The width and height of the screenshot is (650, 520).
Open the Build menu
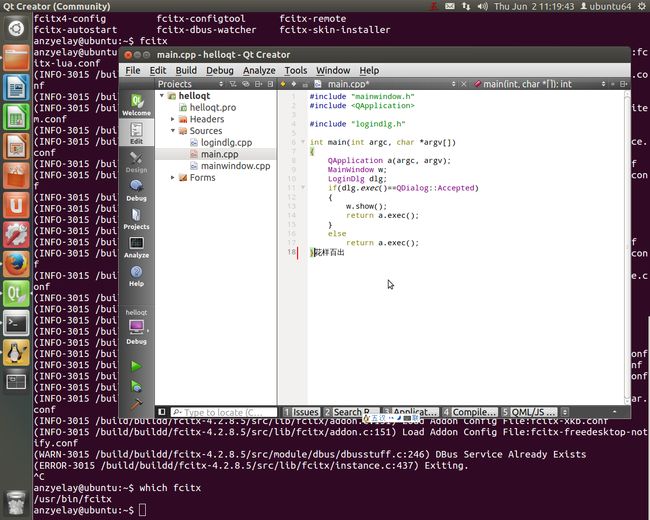coord(186,71)
